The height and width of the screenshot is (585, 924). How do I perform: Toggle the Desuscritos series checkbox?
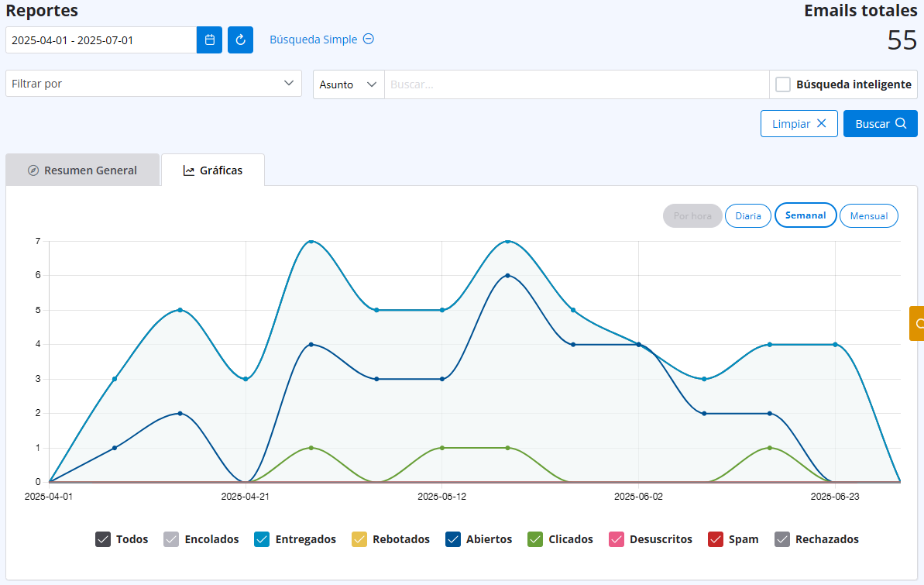[617, 539]
